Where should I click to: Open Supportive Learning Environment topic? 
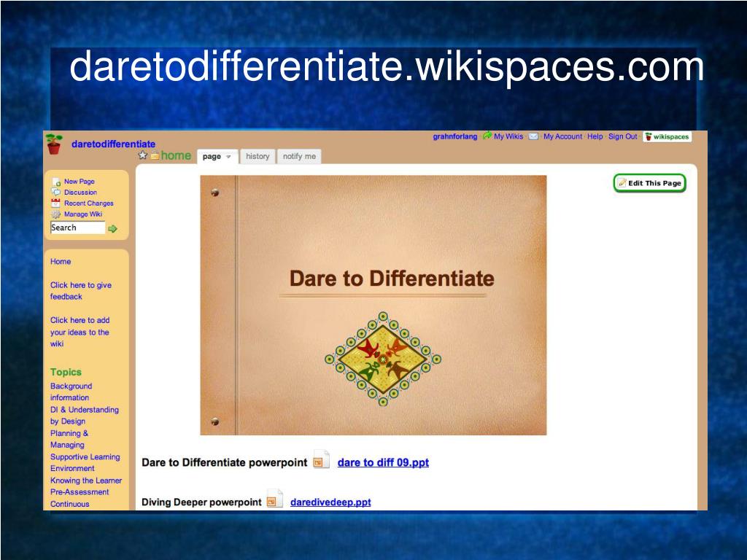coord(85,462)
